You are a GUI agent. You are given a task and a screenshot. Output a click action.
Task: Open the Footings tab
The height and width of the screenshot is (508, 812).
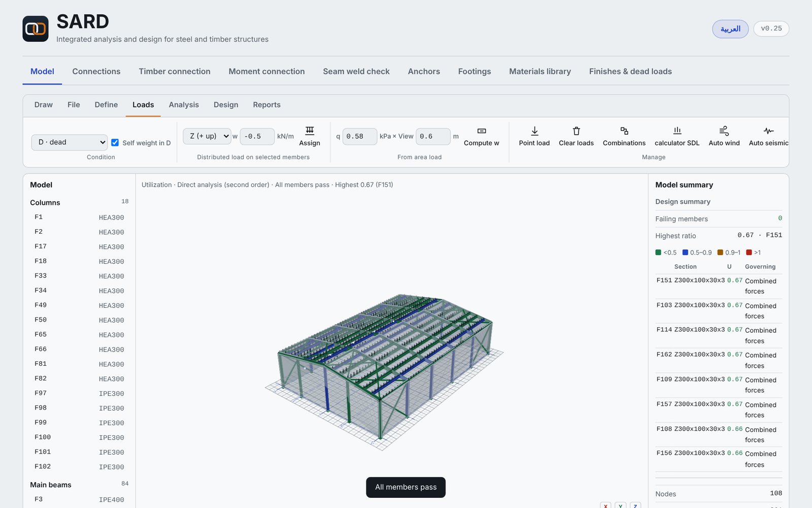(475, 72)
